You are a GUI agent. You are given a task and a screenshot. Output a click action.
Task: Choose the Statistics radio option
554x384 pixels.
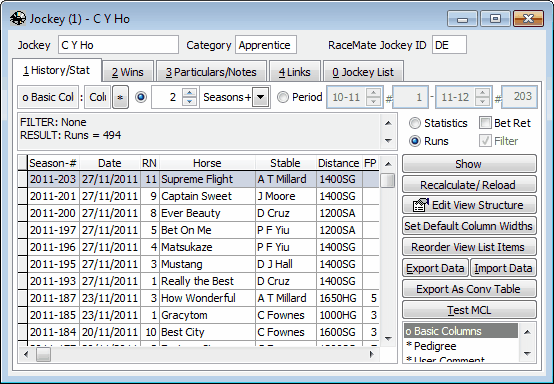click(x=414, y=123)
